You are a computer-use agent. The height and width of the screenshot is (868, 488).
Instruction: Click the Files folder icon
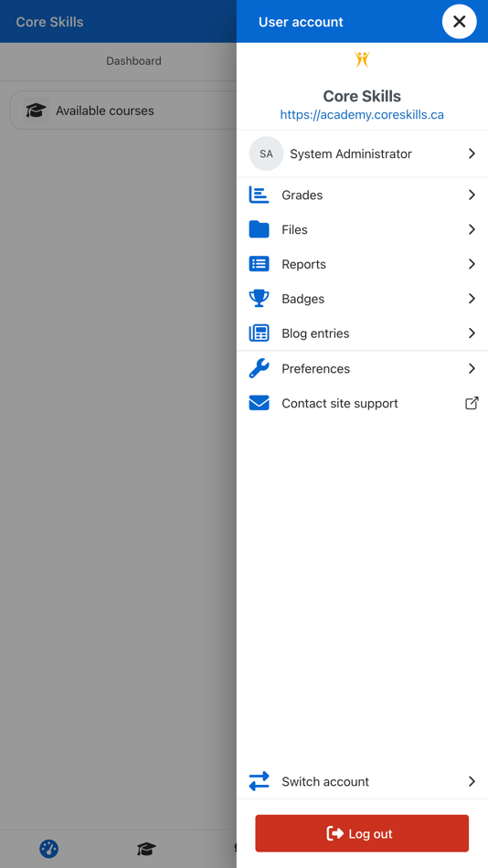tap(259, 229)
